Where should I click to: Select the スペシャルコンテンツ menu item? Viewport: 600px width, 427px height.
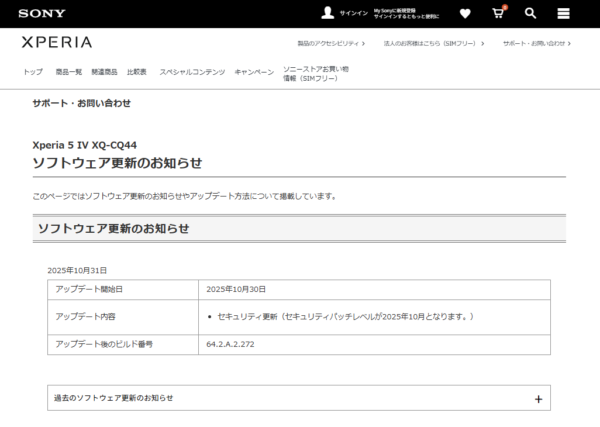192,72
